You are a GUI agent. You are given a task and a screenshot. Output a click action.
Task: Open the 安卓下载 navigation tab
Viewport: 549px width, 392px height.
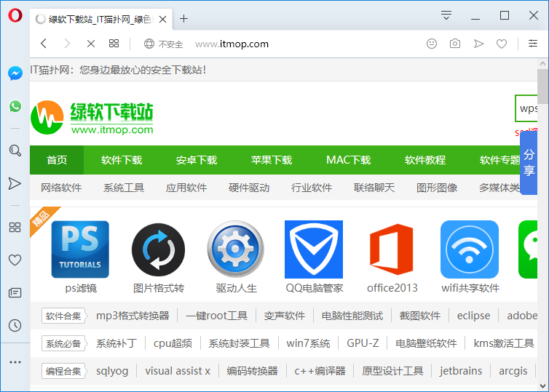pos(197,160)
